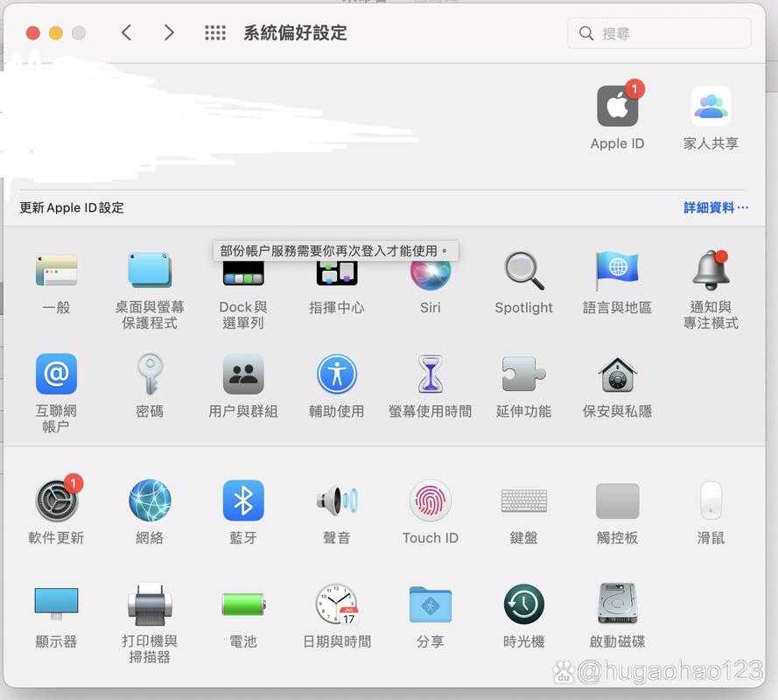Open 軟件更新 Software Update
Viewport: 778px width, 700px height.
(x=56, y=501)
